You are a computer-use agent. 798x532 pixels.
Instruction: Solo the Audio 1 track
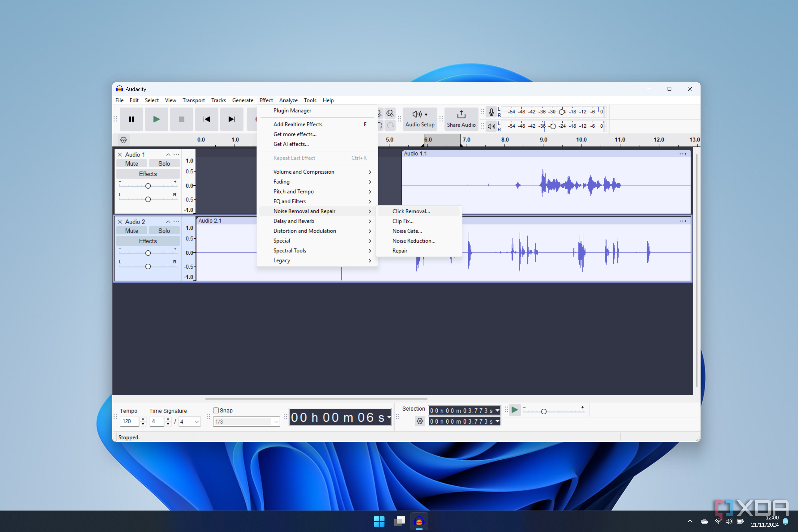(x=164, y=163)
